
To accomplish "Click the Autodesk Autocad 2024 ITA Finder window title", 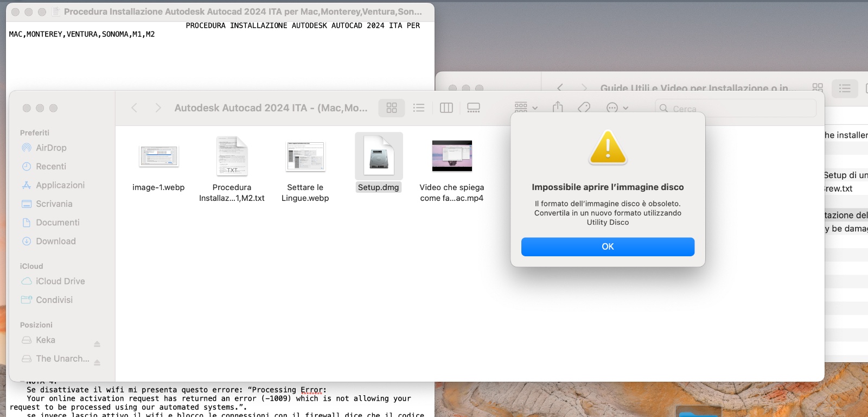I will (271, 108).
